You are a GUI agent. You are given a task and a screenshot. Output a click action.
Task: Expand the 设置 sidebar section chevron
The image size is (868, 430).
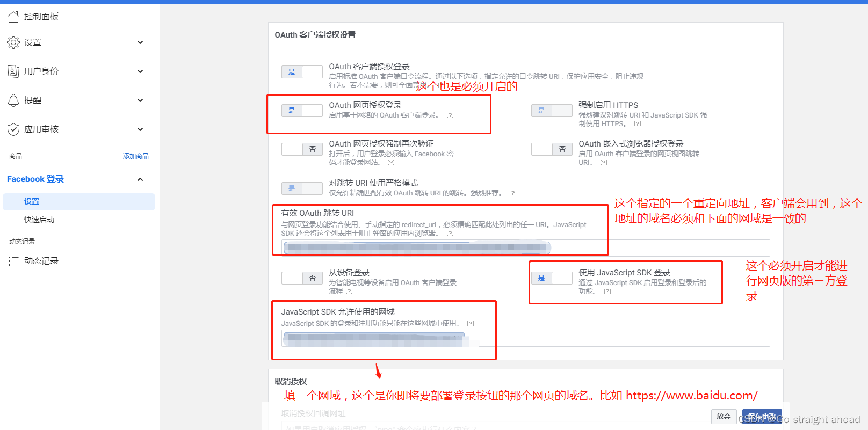pos(140,42)
